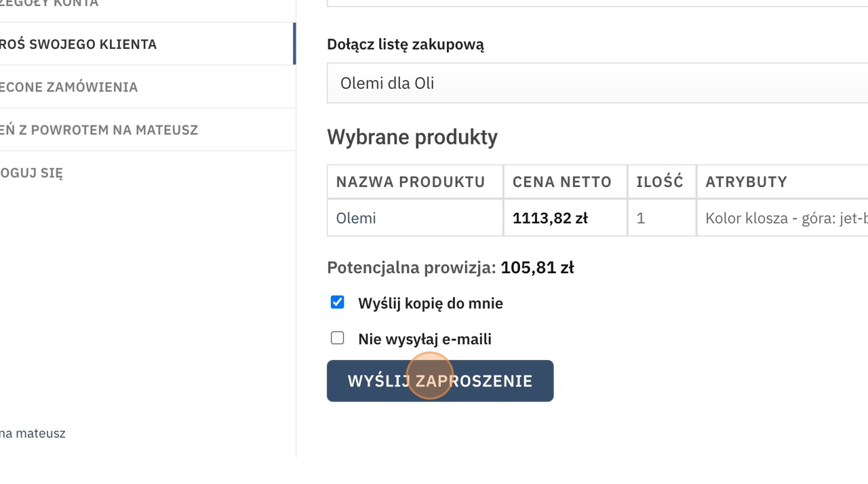Click the Ilość column header
The width and height of the screenshot is (868, 484).
click(x=659, y=182)
